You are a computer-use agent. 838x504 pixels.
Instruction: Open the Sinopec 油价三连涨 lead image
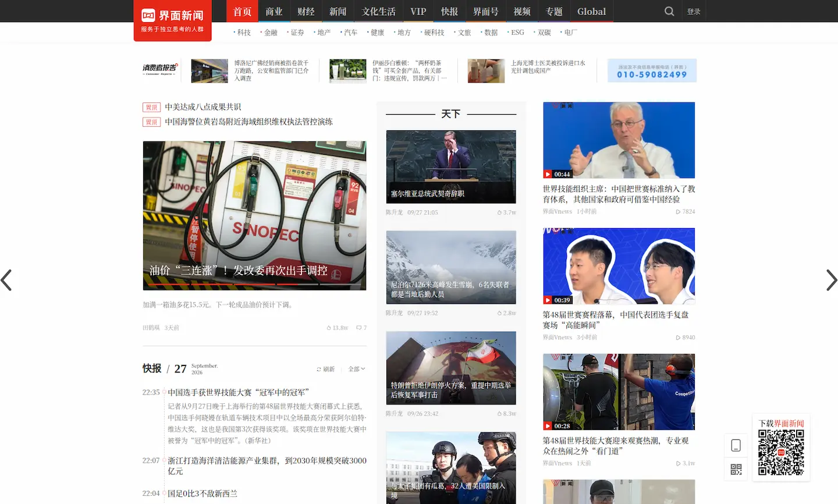(254, 215)
